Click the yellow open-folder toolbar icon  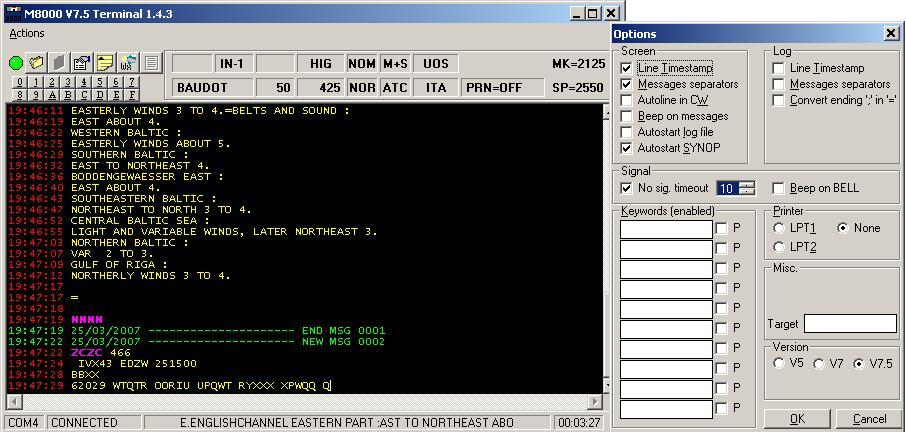[x=37, y=63]
